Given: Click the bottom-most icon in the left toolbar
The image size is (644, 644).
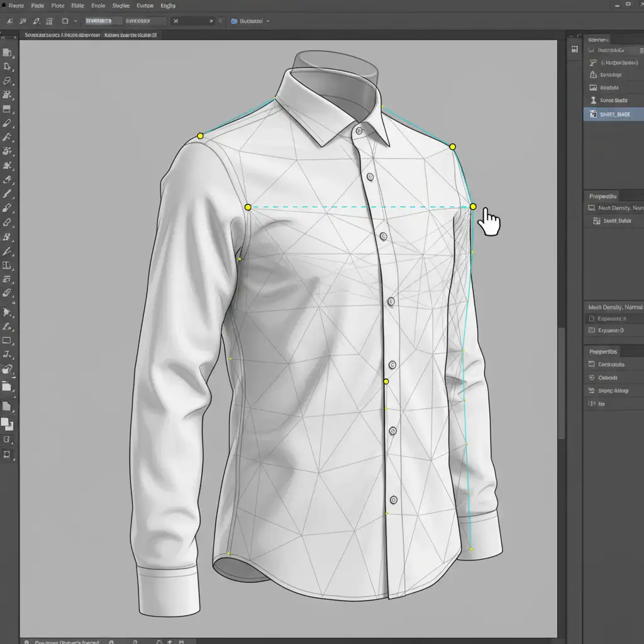Looking at the screenshot, I should 8,454.
